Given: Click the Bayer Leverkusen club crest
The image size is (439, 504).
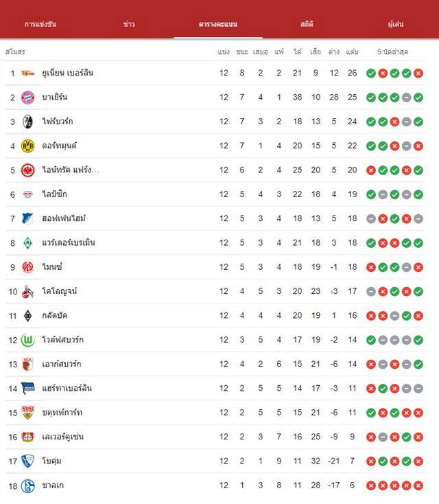Looking at the screenshot, I should [27, 437].
